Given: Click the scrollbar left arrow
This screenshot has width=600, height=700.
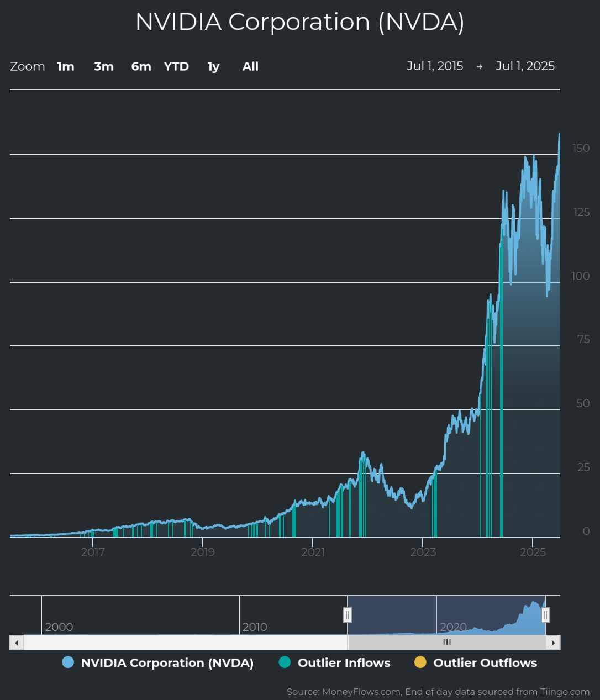Looking at the screenshot, I should pyautogui.click(x=17, y=643).
